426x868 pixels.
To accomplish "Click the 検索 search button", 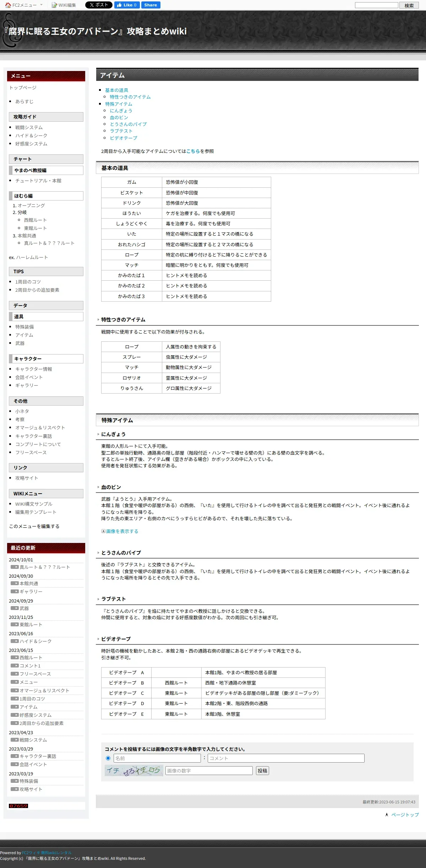I will click(409, 5).
